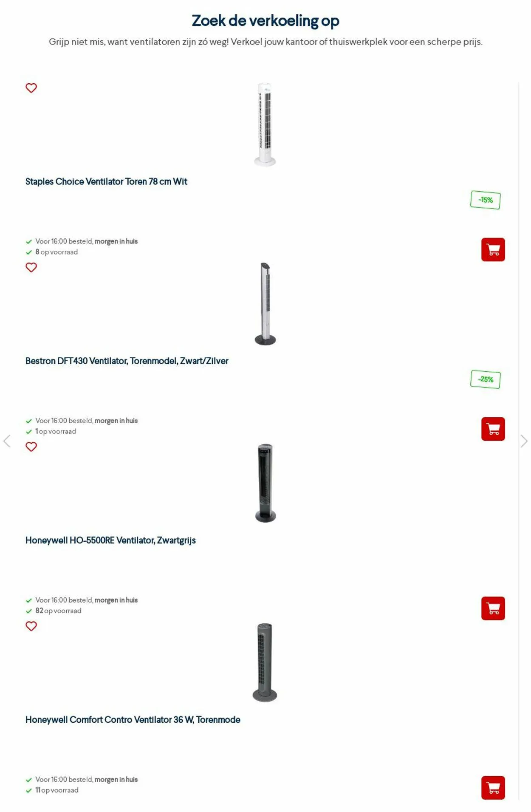The image size is (531, 812).
Task: View white Staples tower fan product image
Action: tap(265, 124)
